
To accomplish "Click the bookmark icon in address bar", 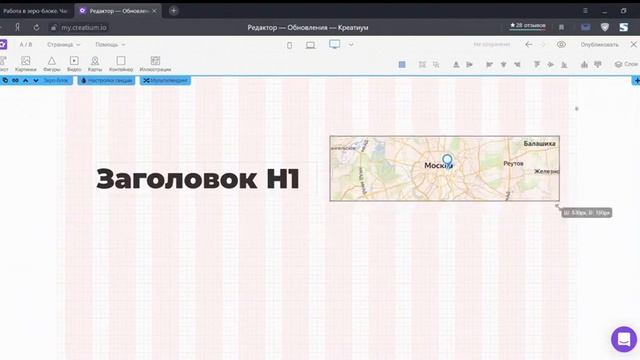I will coord(561,27).
